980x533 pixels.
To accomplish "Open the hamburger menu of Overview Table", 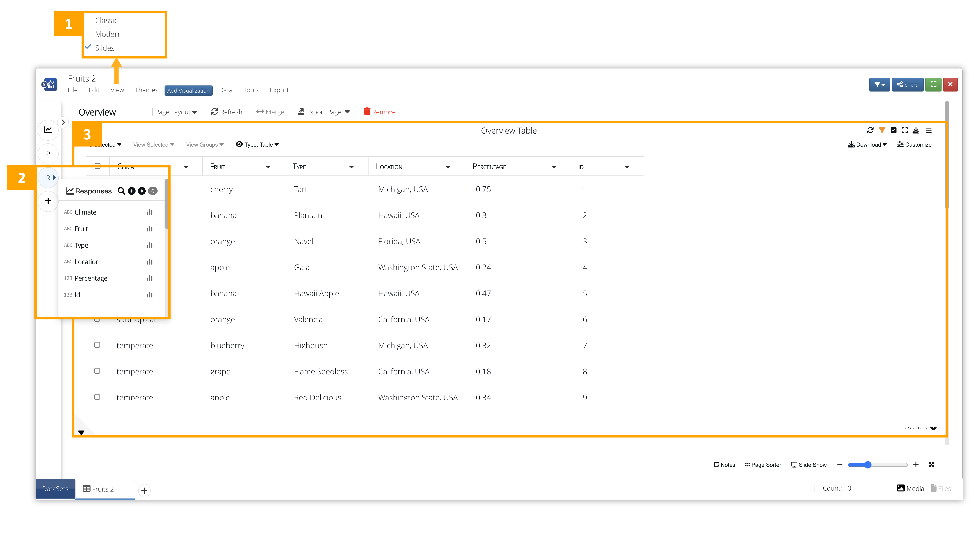I will coord(929,130).
